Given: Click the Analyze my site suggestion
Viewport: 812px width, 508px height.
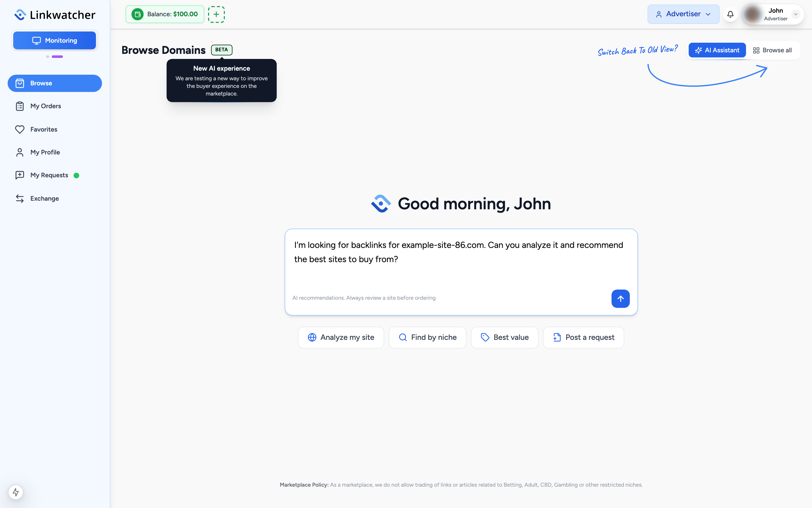Looking at the screenshot, I should click(341, 337).
